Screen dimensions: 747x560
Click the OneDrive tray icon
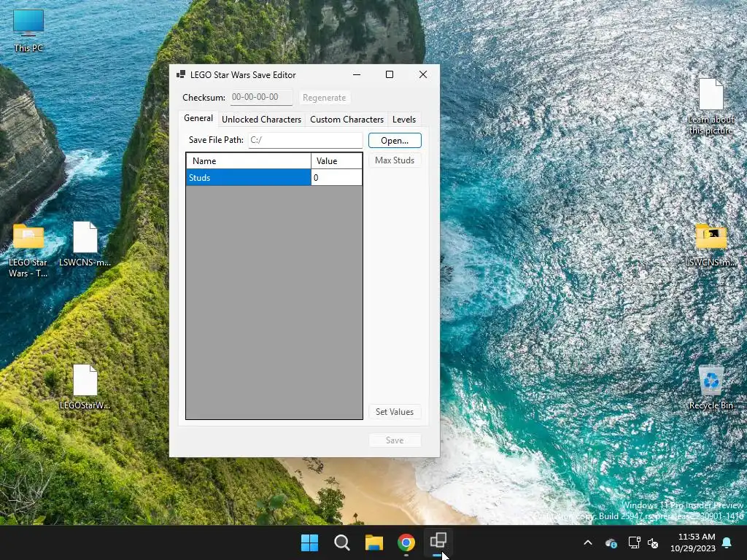tap(611, 542)
